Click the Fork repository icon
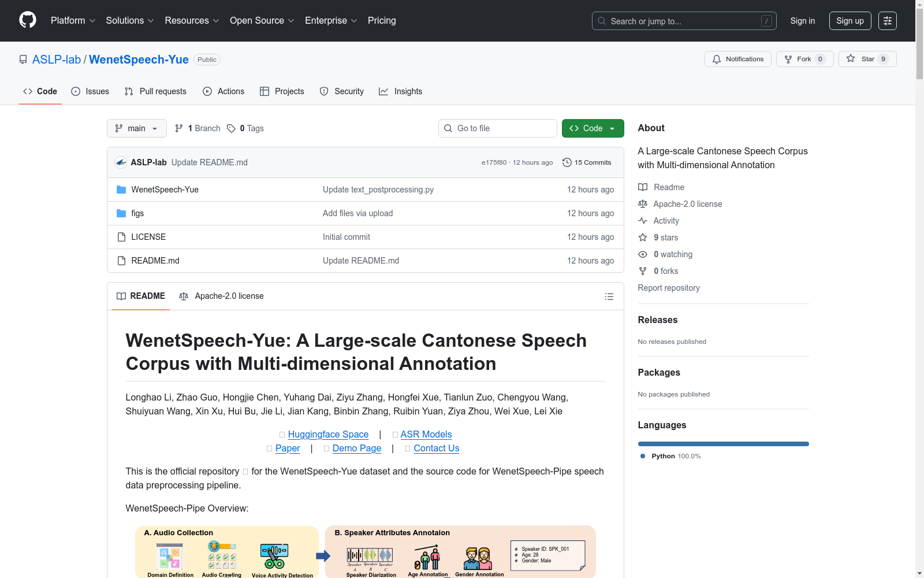The image size is (924, 578). [788, 59]
